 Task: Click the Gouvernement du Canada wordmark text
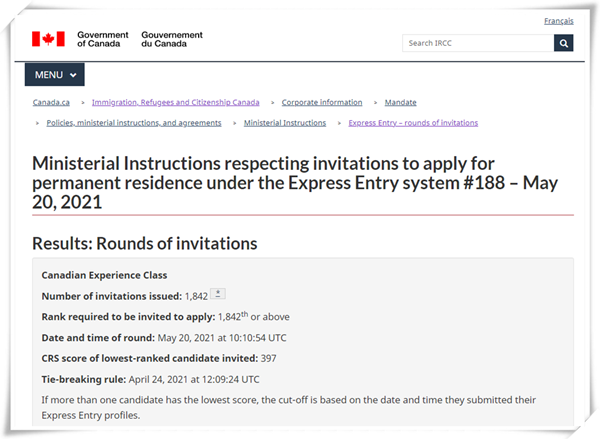coord(172,39)
